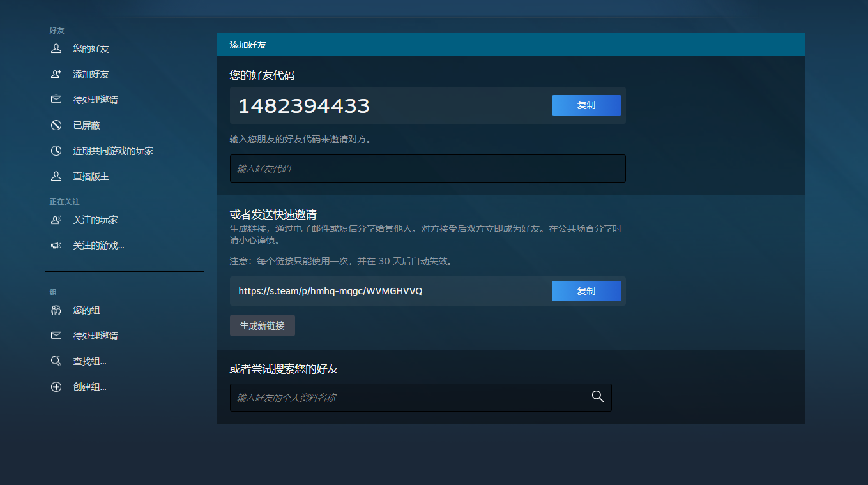
Task: Click the blocked circle icon beside 已屏蔽
Action: click(x=56, y=125)
